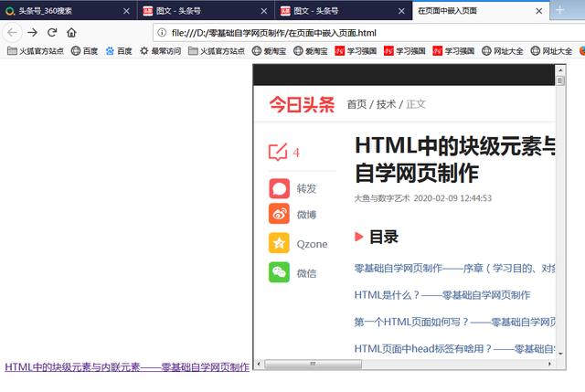Open link 零基础自学网页制作——序章
Viewport: 585px width, 392px height.
point(454,269)
